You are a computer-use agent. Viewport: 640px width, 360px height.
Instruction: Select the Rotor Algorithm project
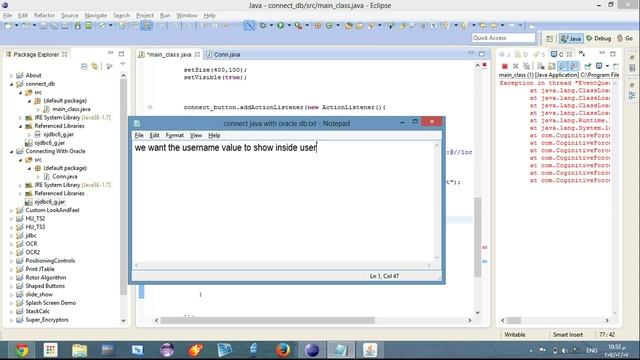coord(46,278)
